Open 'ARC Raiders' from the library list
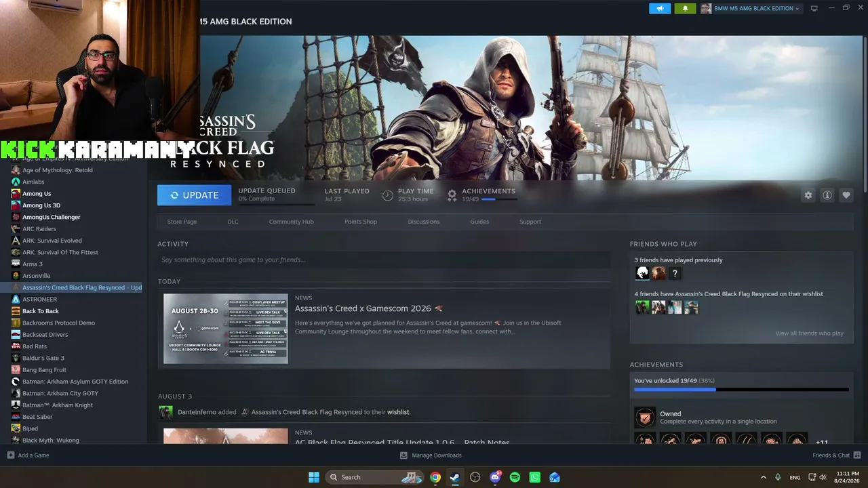Viewport: 868px width, 488px height. [39, 229]
